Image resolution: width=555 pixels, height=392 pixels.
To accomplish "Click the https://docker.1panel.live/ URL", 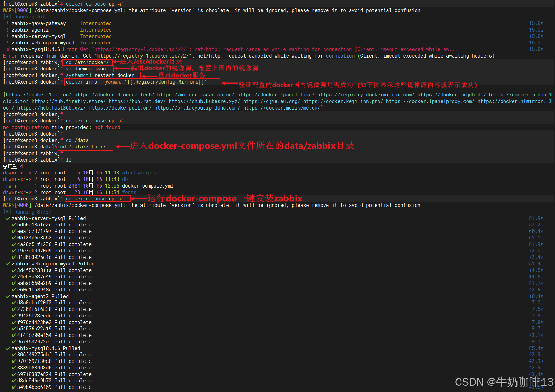I will tap(276, 95).
